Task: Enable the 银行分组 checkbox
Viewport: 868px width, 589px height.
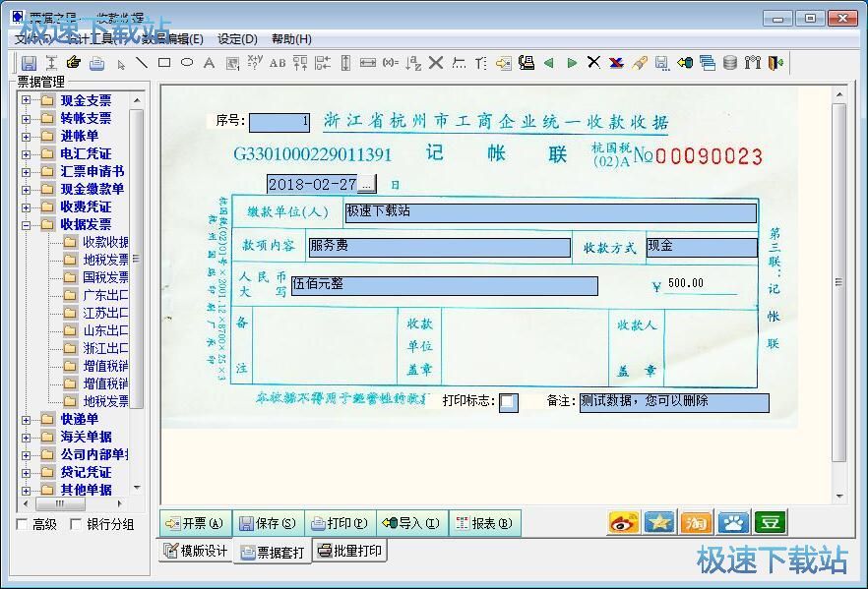Action: pyautogui.click(x=76, y=525)
